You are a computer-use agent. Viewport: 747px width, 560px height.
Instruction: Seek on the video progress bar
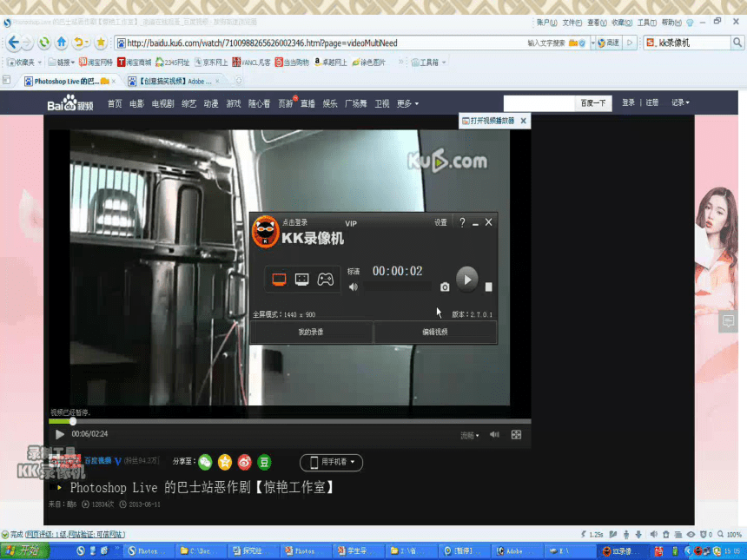[289, 421]
